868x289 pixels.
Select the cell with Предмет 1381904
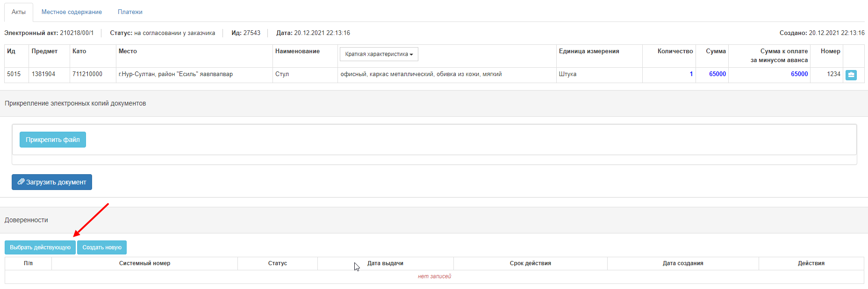click(x=43, y=74)
